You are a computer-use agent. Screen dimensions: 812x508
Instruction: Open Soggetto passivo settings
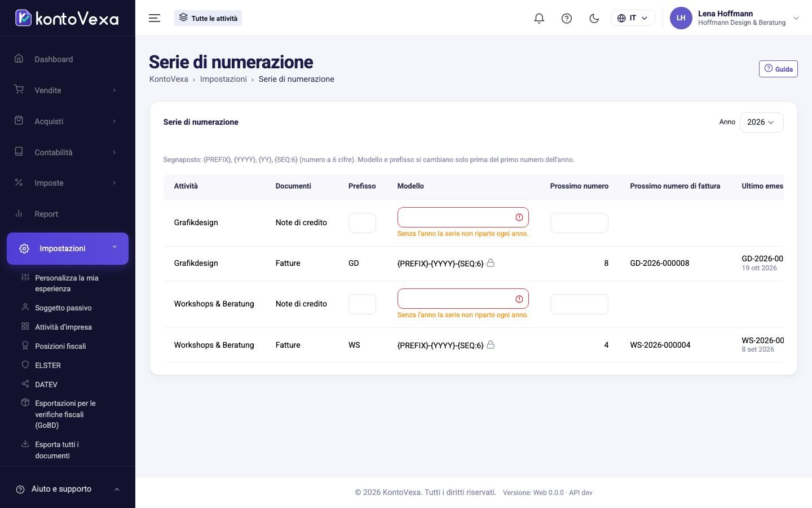click(63, 308)
